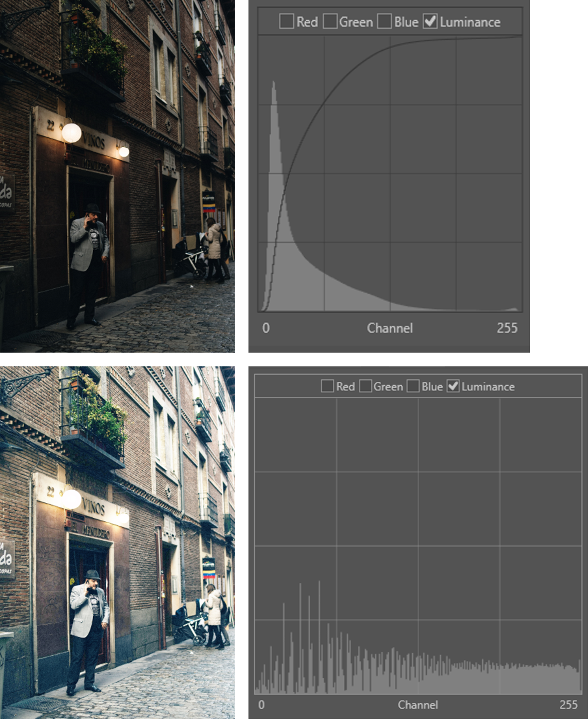Enable the Red checkbox on the spiky histogram
The width and height of the screenshot is (588, 719).
[327, 387]
